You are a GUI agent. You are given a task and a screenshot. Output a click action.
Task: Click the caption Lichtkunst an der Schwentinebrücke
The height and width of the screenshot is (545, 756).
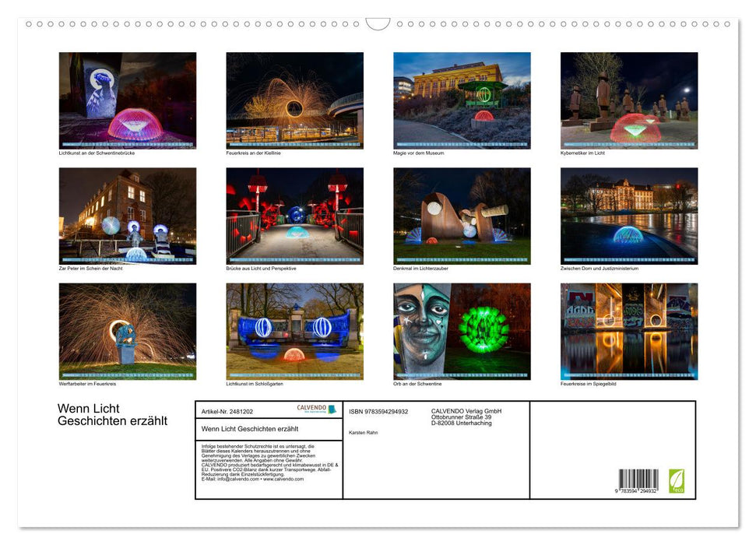97,153
